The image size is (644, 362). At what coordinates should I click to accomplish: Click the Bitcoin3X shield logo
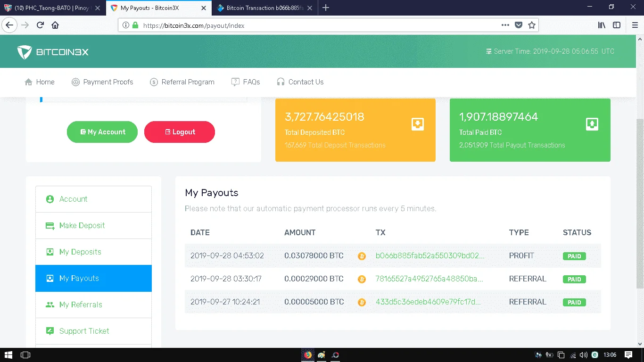pyautogui.click(x=25, y=52)
